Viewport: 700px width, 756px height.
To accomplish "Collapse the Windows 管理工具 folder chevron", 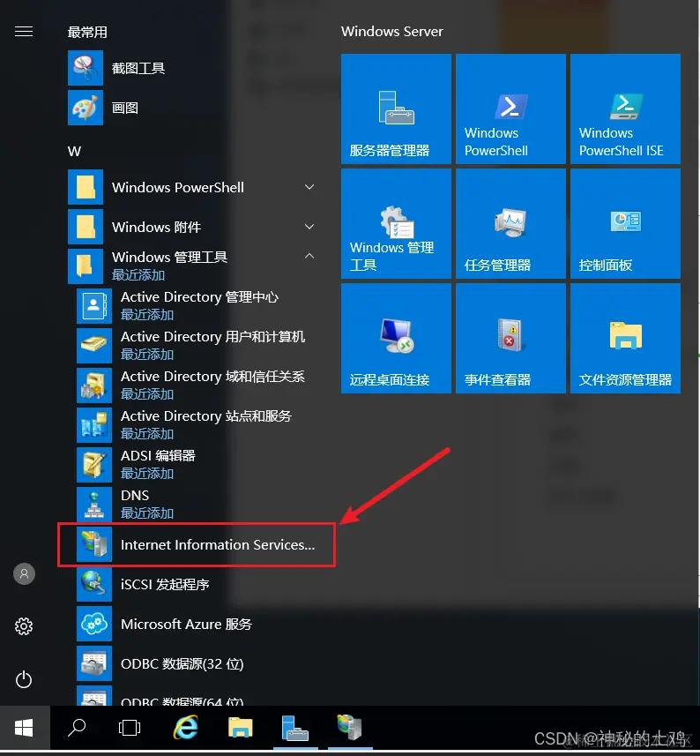I will [x=309, y=256].
